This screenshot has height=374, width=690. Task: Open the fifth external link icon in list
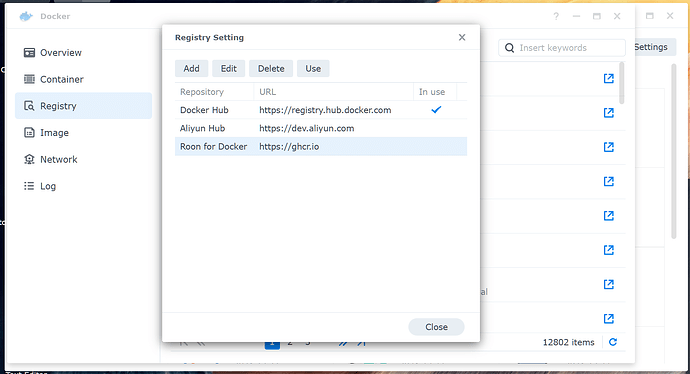(x=609, y=216)
